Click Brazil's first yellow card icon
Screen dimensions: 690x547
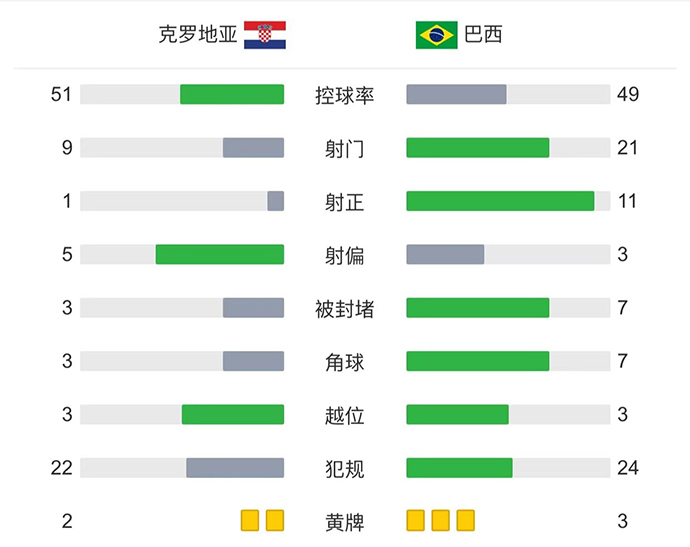tap(416, 520)
